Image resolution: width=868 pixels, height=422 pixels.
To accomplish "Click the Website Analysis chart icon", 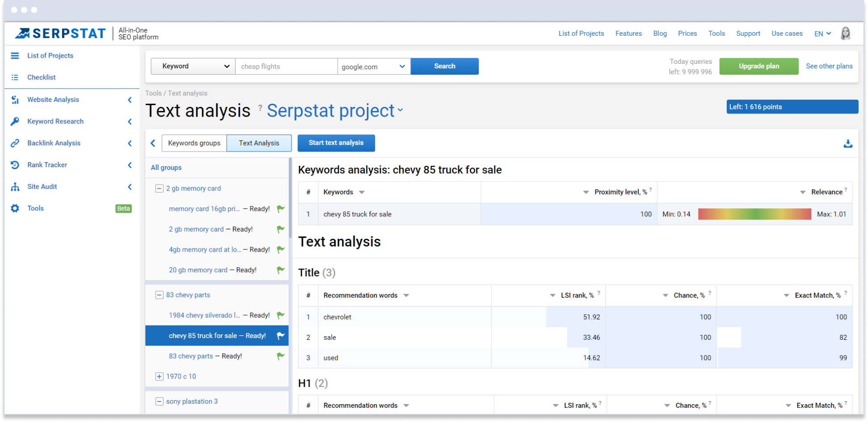I will (x=15, y=100).
